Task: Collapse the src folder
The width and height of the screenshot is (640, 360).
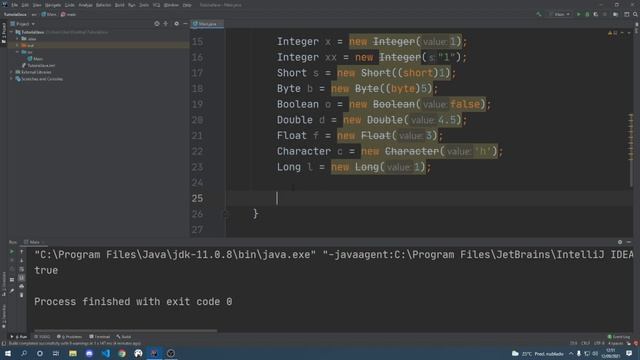Action: tap(18, 52)
